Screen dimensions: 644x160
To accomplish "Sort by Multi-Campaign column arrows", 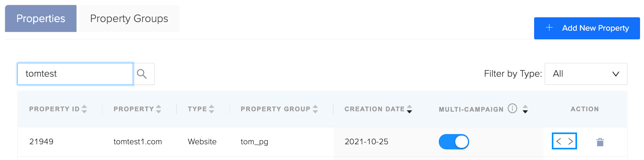I will coord(525,109).
